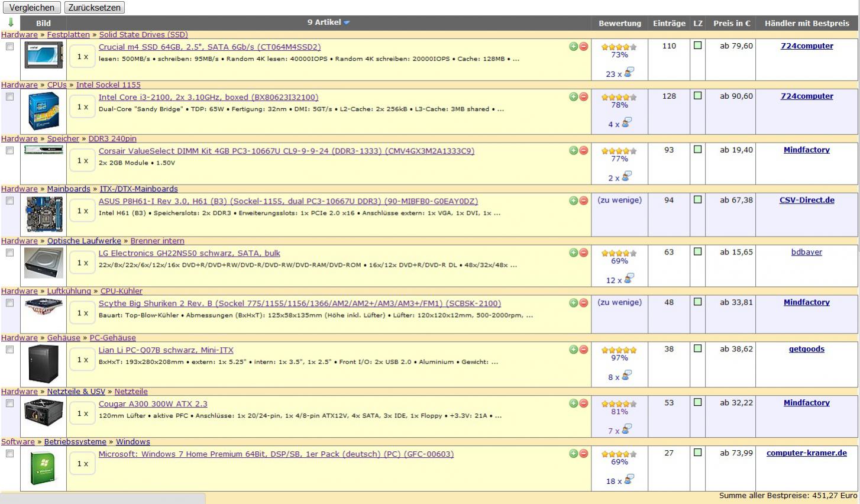Click the 'Preis in €' column header
The height and width of the screenshot is (504, 860).
pyautogui.click(x=732, y=23)
